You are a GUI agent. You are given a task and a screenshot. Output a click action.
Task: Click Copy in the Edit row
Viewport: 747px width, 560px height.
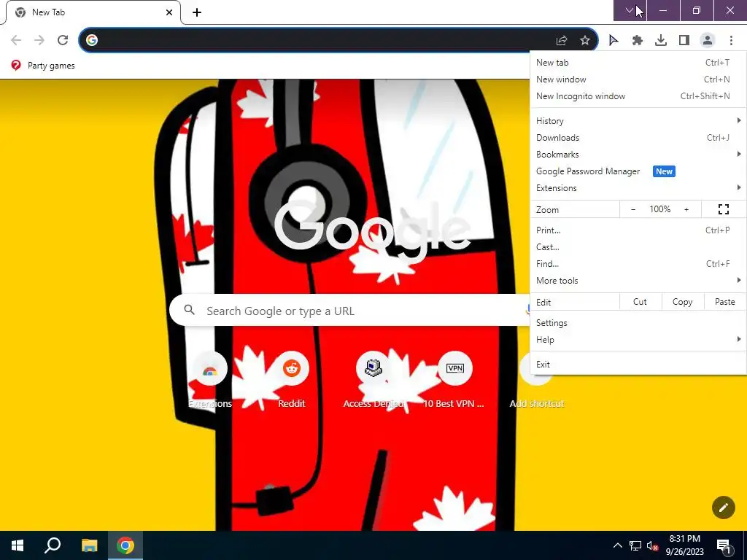pos(682,302)
